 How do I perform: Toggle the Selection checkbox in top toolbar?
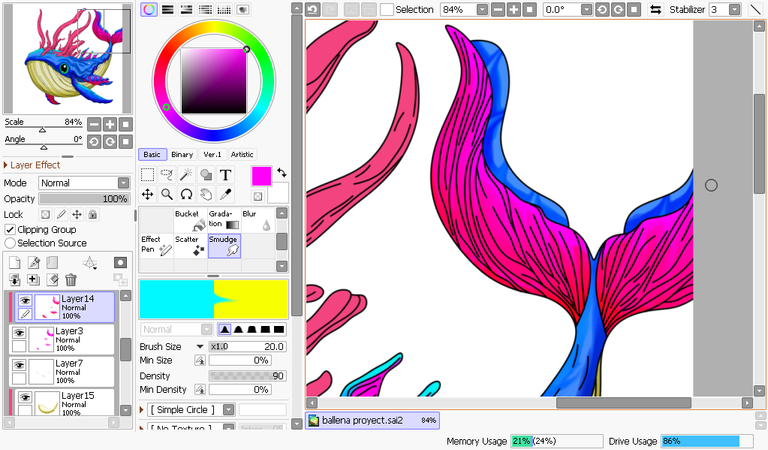tap(387, 9)
